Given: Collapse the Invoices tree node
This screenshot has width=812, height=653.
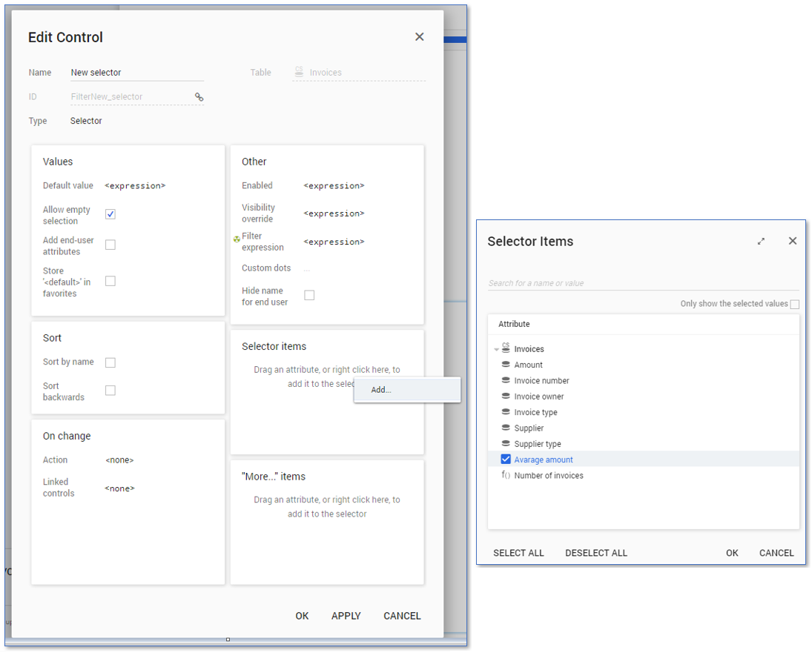Looking at the screenshot, I should pyautogui.click(x=495, y=350).
